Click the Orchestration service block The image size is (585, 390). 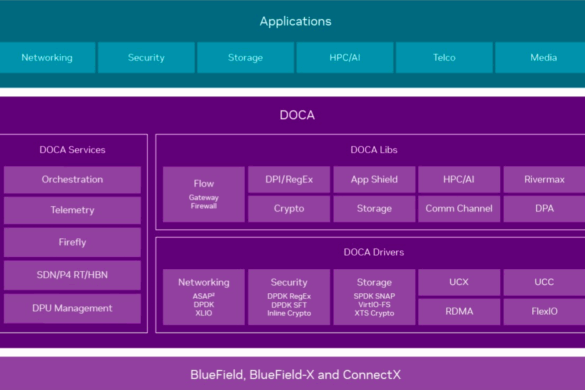[x=72, y=180]
